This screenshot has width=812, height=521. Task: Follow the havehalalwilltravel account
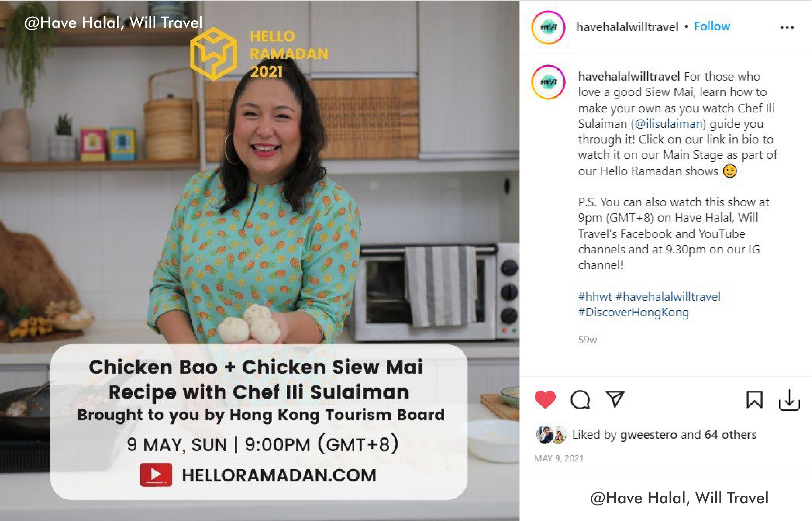[712, 26]
